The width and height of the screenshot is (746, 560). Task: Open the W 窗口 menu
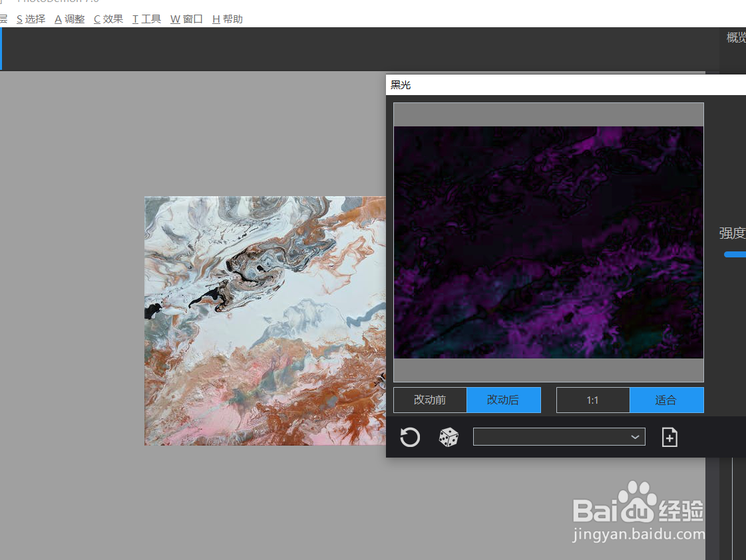coord(186,19)
